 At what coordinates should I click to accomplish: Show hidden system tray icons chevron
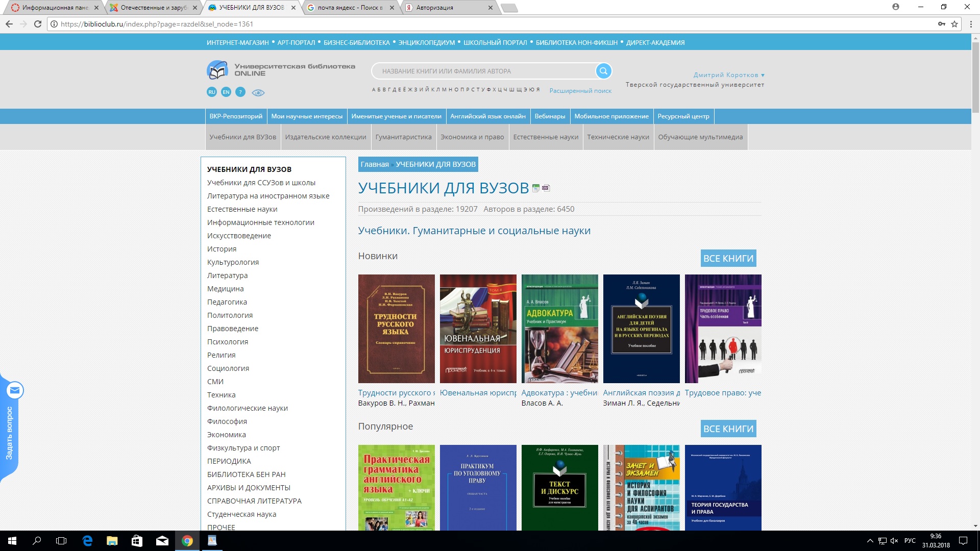point(870,541)
